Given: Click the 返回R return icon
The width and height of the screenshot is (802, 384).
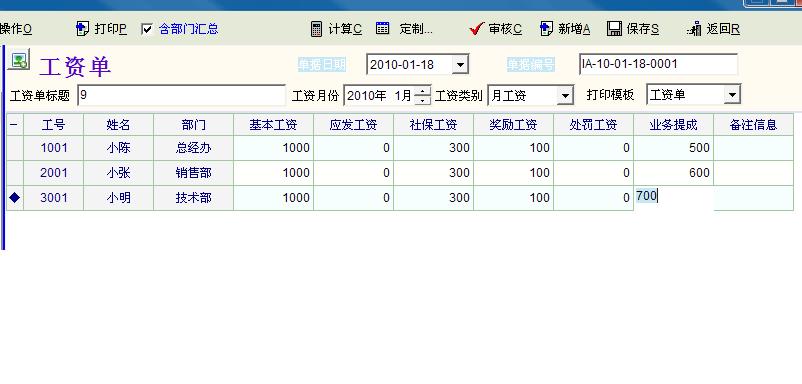Looking at the screenshot, I should click(x=694, y=29).
